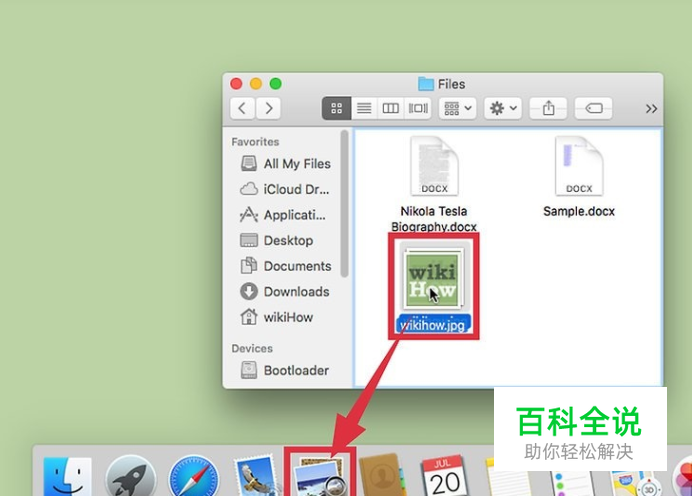
Task: Click the wikiHow house icon
Action: pos(248,317)
